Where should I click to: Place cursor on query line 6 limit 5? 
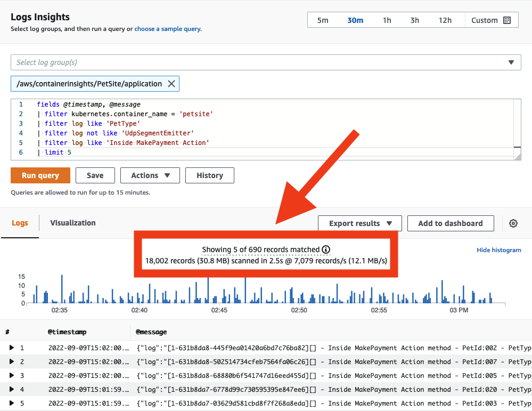(54, 152)
